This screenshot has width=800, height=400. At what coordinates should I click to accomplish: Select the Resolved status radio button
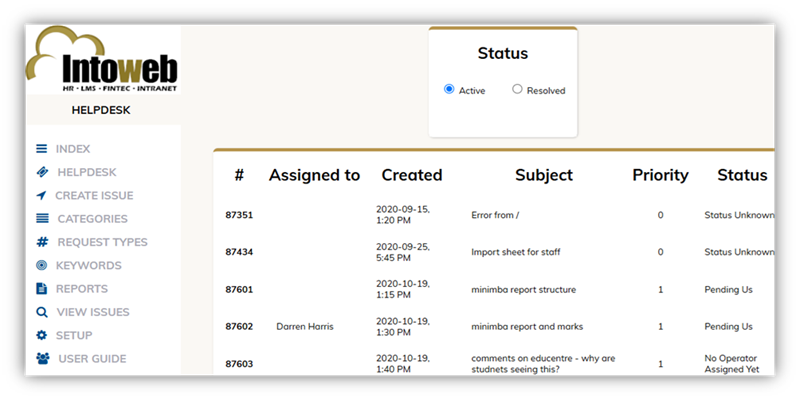517,89
